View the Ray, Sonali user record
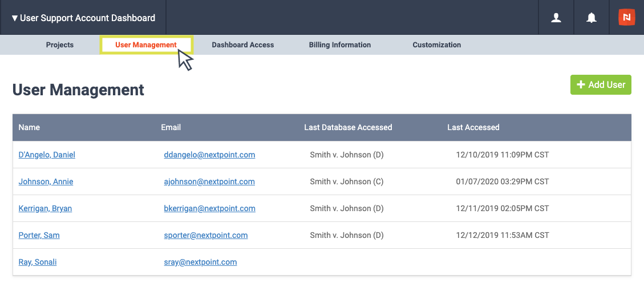The width and height of the screenshot is (644, 291). point(38,262)
